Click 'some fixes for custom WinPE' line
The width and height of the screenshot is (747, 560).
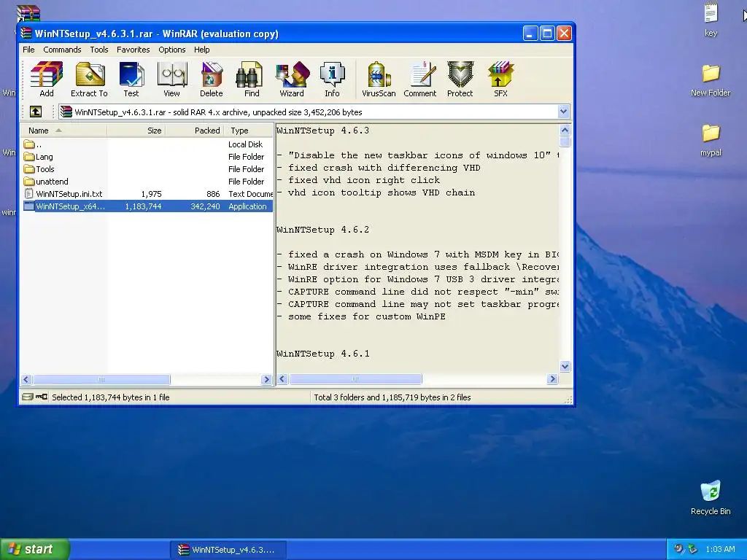point(367,316)
